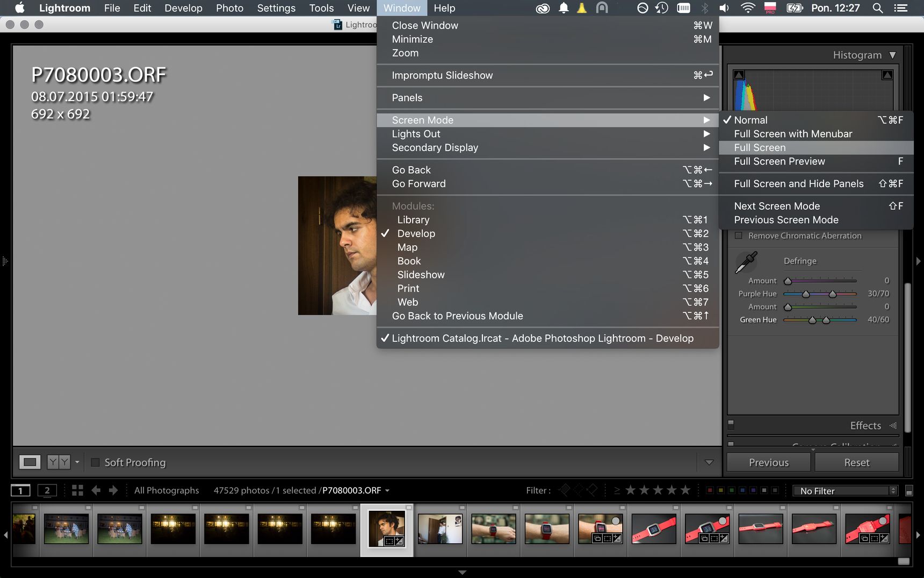
Task: Click the Reset button
Action: pos(856,462)
